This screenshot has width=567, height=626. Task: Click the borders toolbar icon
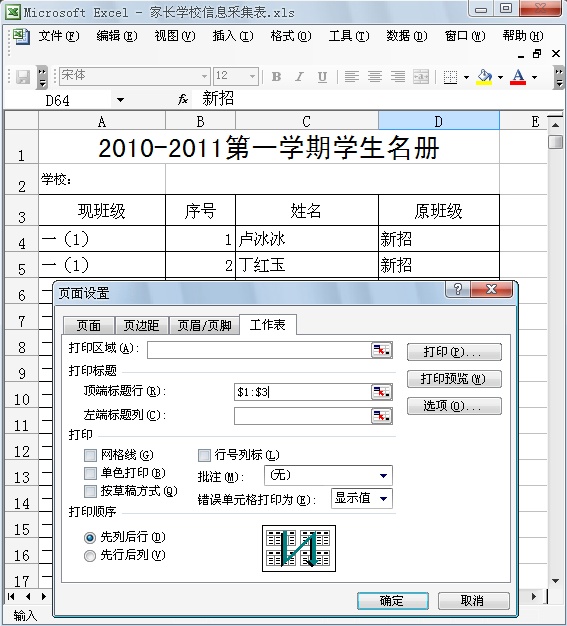click(x=450, y=76)
